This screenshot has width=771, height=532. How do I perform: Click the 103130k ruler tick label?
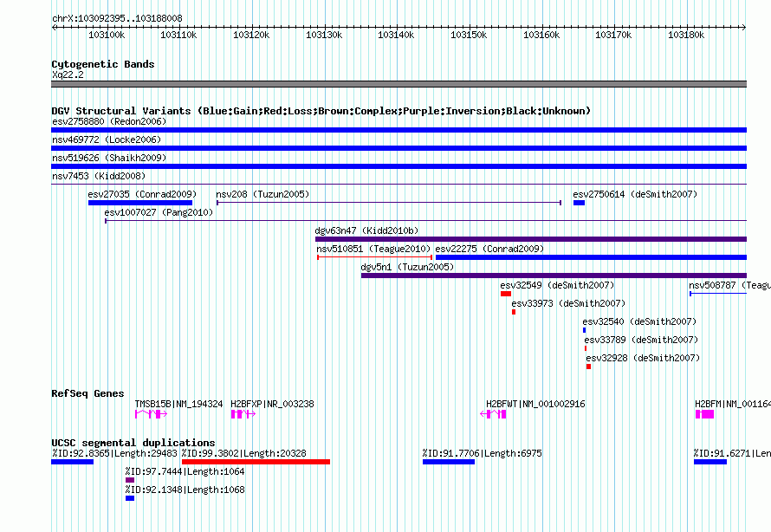point(324,36)
